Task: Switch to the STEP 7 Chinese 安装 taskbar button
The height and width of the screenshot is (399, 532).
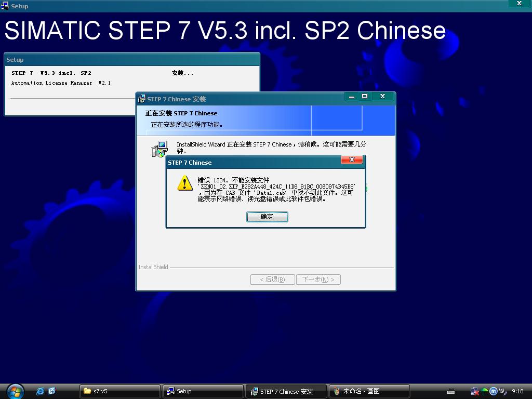Action: click(x=286, y=392)
